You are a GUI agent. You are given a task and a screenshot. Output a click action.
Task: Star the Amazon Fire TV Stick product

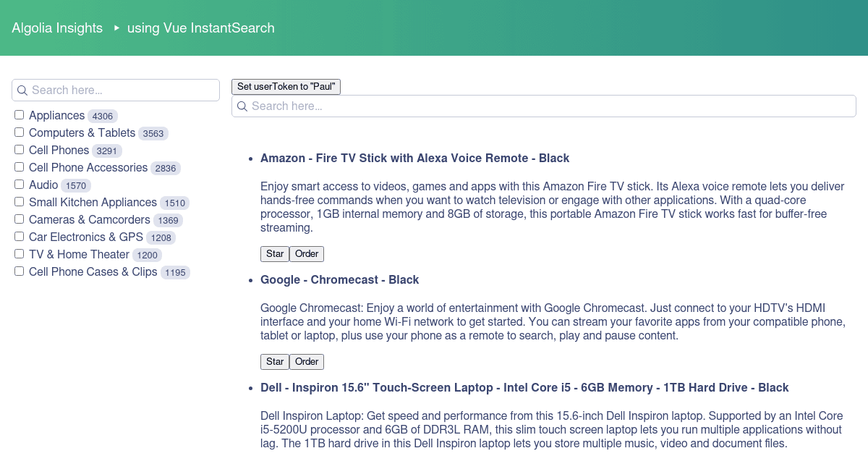275,253
